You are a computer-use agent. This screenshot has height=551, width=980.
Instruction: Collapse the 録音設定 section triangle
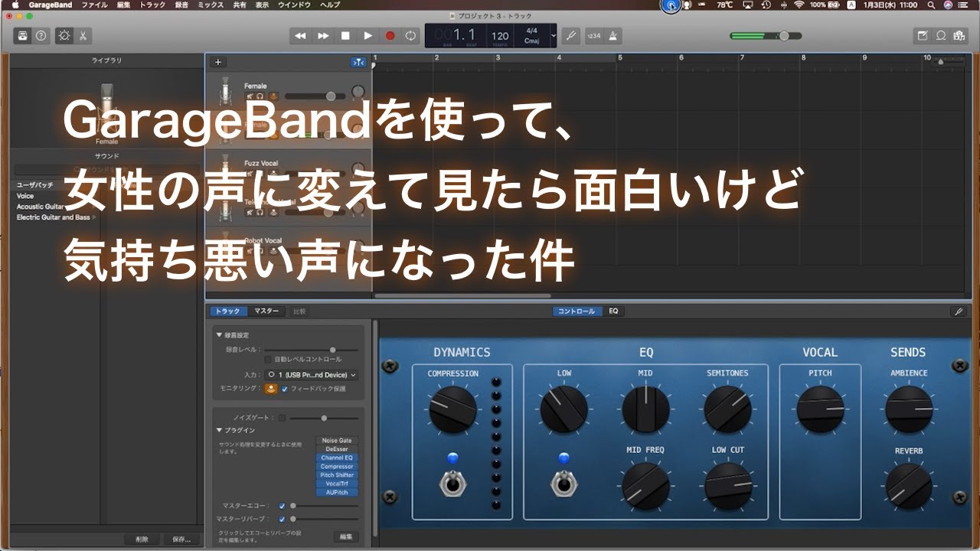click(219, 335)
